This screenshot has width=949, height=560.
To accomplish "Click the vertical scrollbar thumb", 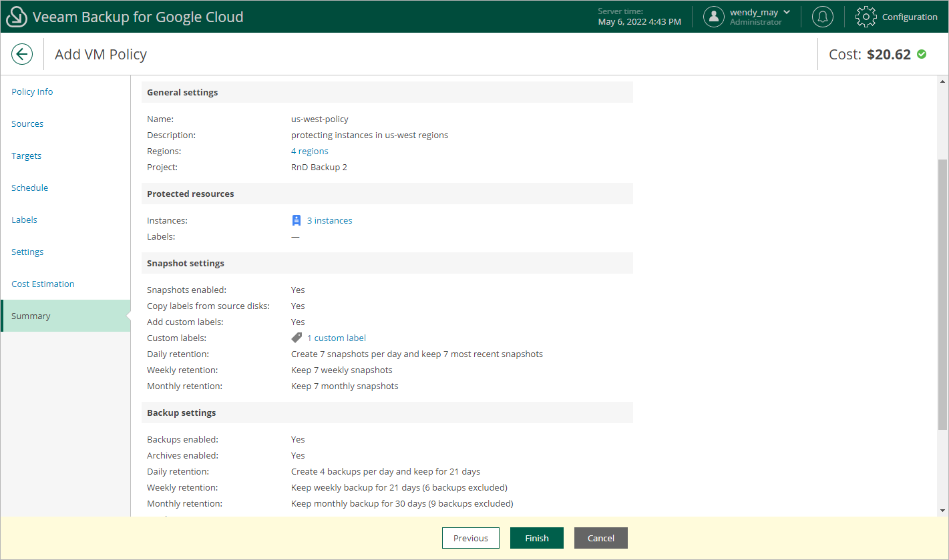I will coord(942,294).
